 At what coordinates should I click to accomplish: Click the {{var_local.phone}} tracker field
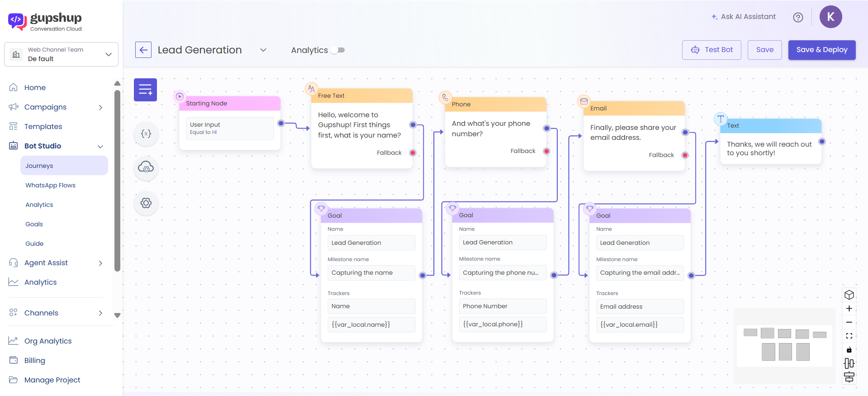[503, 324]
